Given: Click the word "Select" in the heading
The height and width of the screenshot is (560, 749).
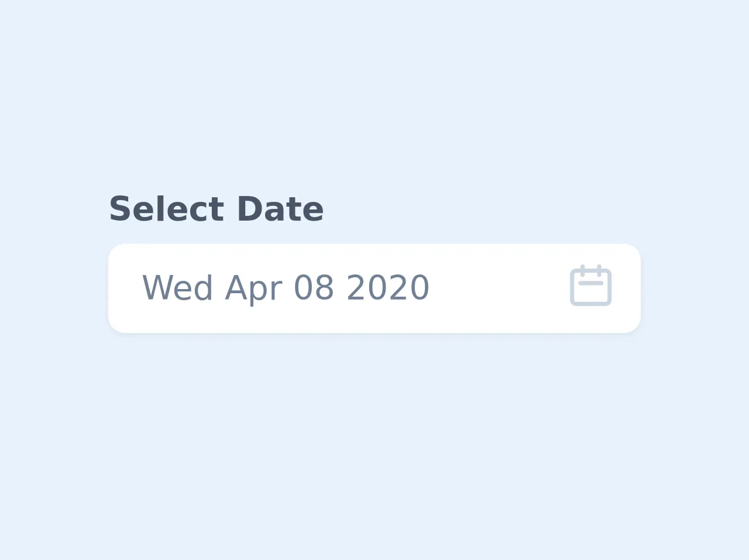Looking at the screenshot, I should [x=166, y=209].
